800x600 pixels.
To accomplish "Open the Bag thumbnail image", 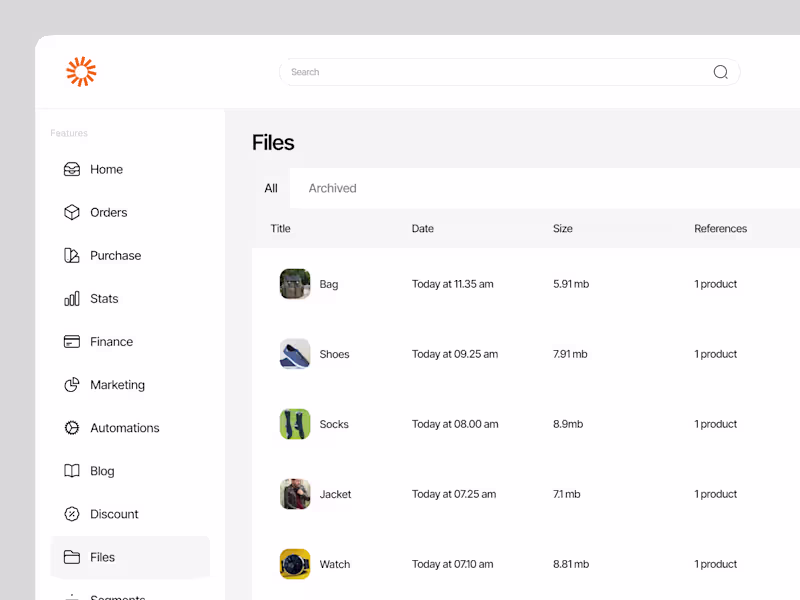I will (295, 284).
